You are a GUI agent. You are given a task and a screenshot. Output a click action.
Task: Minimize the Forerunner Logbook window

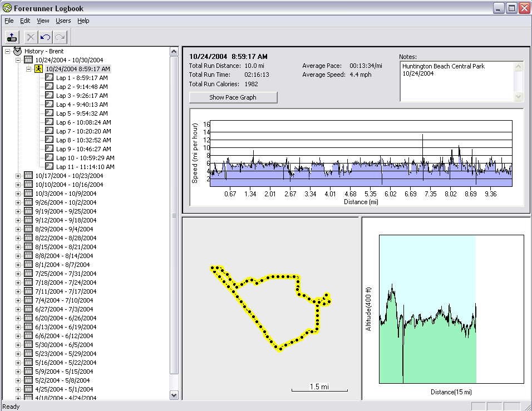pyautogui.click(x=498, y=8)
